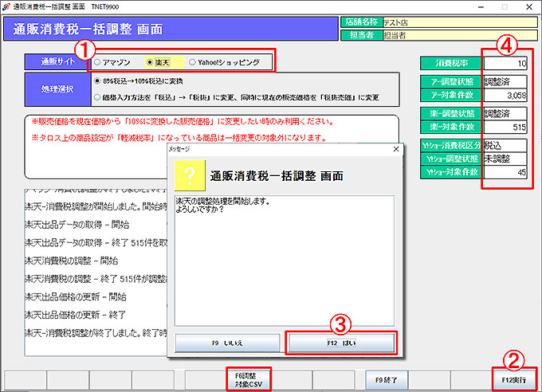Click the application icon in title bar
The height and width of the screenshot is (392, 542).
(6, 6)
